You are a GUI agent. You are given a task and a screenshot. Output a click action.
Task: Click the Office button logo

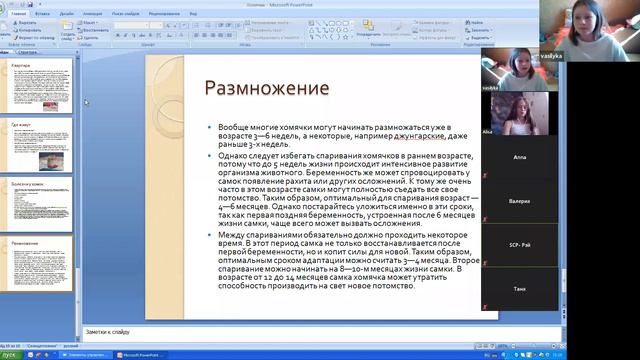point(1,9)
